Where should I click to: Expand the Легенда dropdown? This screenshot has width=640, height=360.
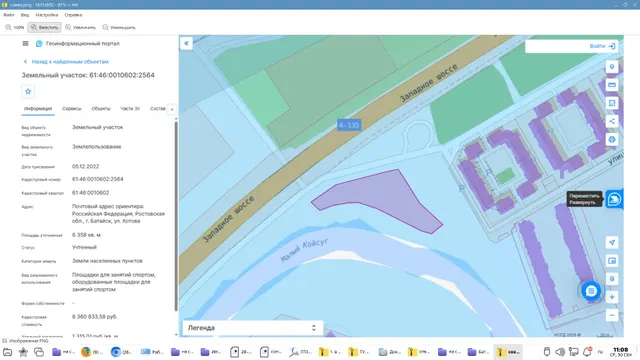pos(252,328)
